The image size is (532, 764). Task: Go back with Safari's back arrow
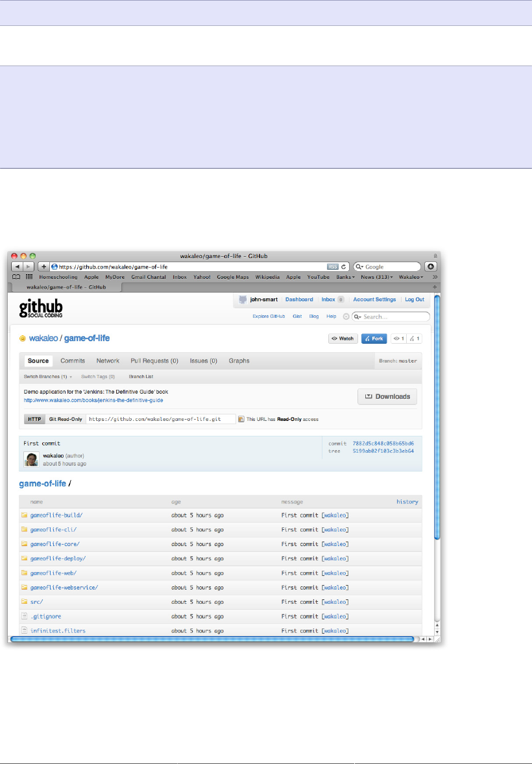[x=18, y=267]
